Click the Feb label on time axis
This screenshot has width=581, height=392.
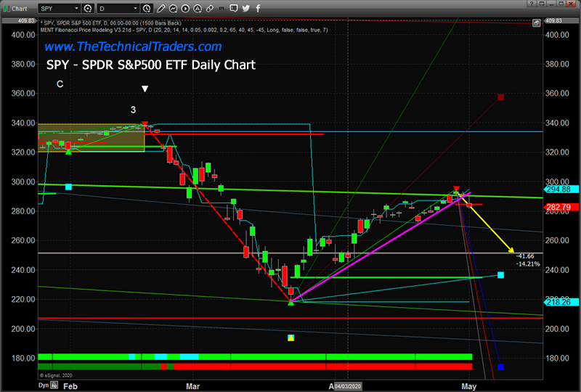[x=70, y=386]
